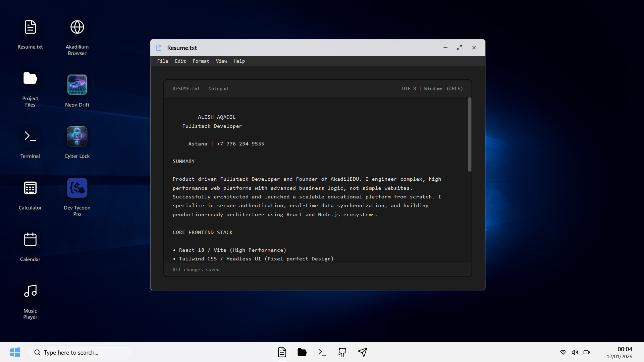
Task: Click the 'Fullstack Developer' title line
Action: pos(212,126)
